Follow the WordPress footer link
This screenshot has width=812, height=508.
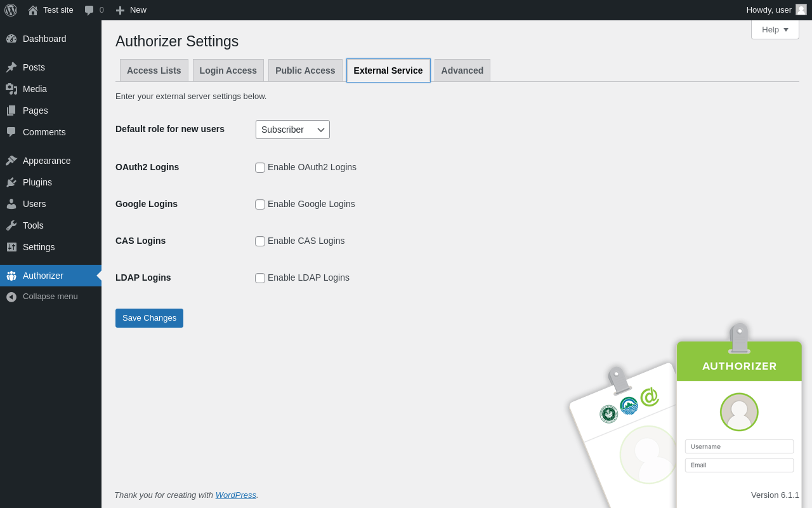coord(236,495)
